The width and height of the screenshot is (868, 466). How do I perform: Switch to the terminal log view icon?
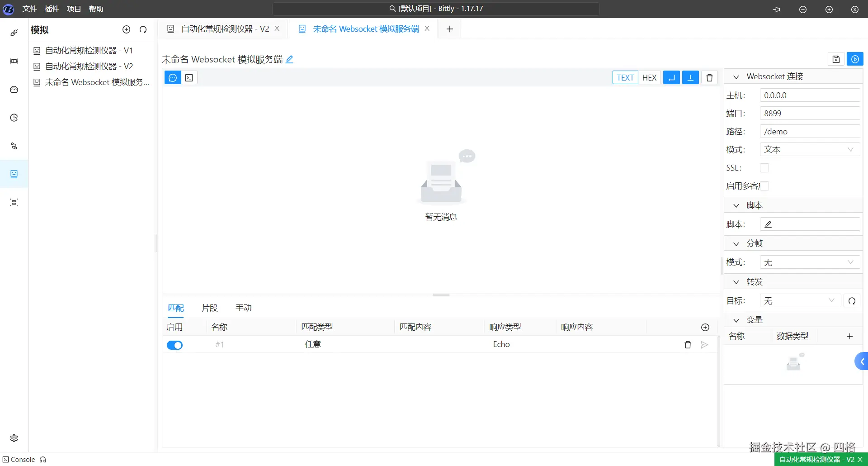tap(189, 78)
